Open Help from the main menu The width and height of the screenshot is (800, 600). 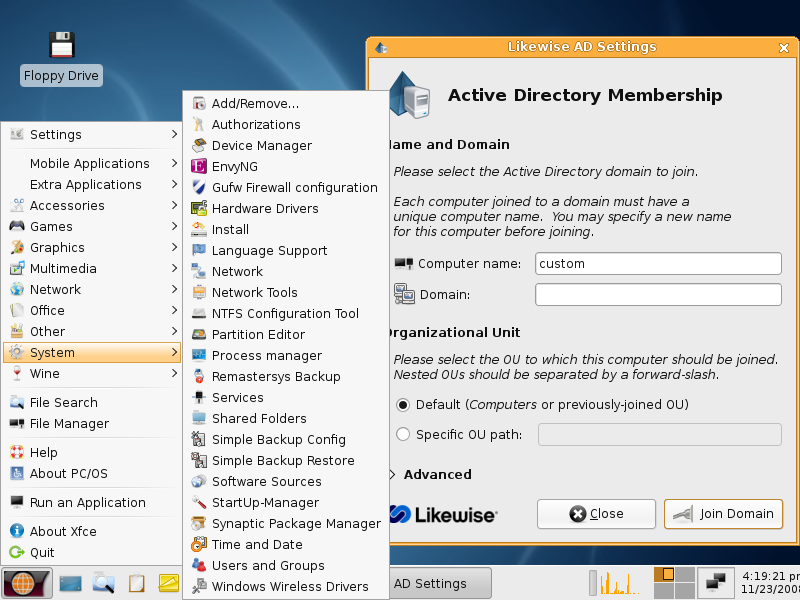click(x=92, y=453)
